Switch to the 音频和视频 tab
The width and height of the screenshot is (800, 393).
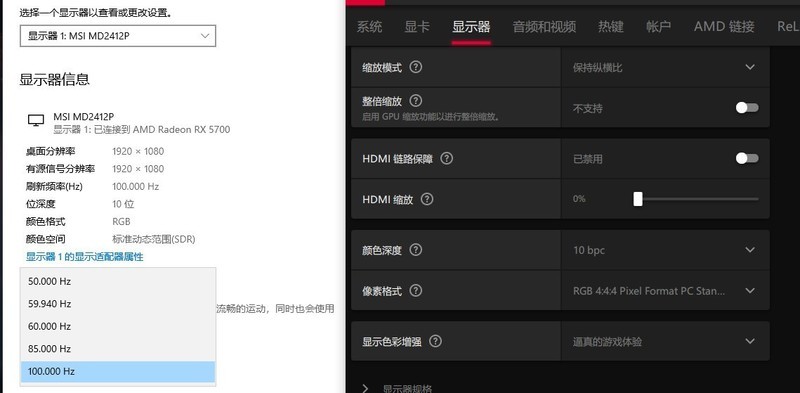544,27
